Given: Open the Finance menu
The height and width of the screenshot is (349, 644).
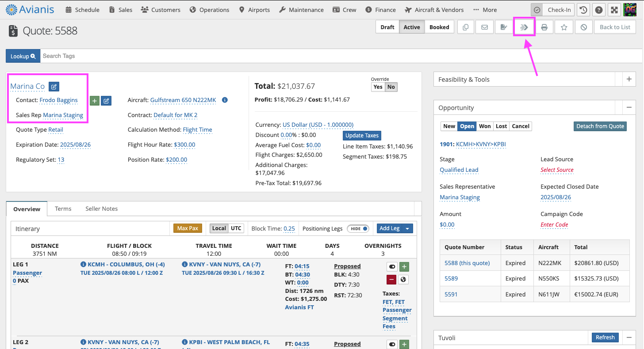Looking at the screenshot, I should click(381, 10).
